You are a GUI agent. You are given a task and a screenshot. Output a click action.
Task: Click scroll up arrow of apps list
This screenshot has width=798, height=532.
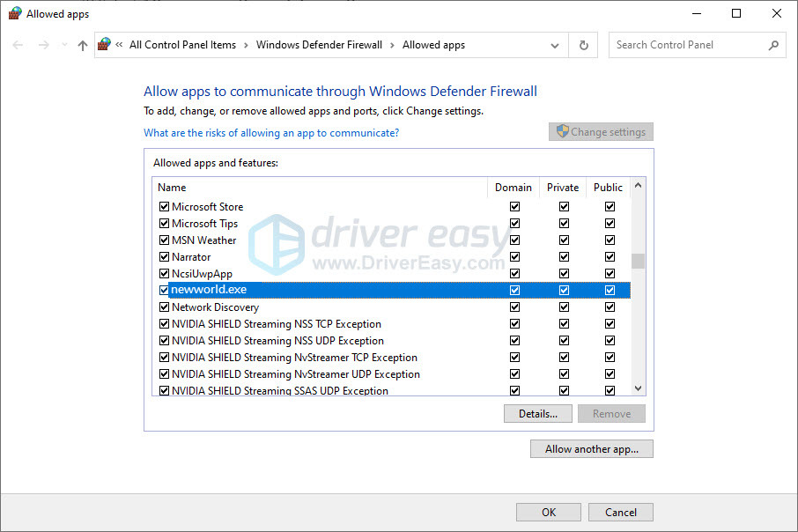(x=639, y=185)
